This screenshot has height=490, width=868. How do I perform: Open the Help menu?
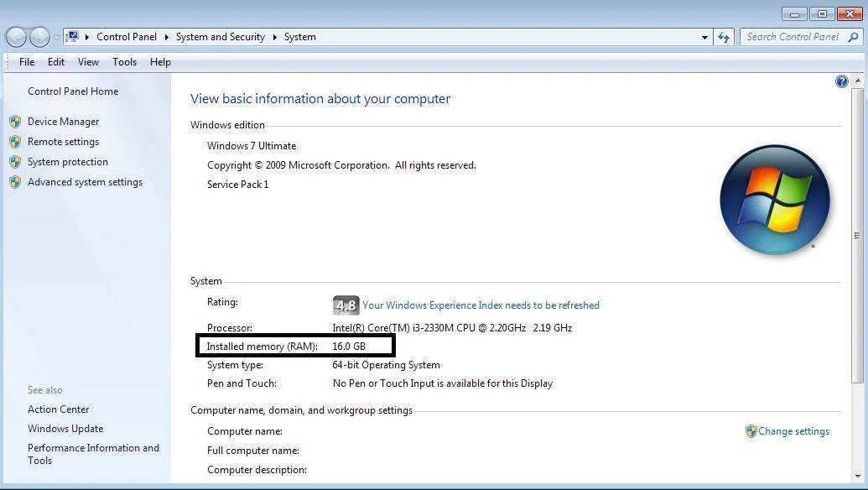pyautogui.click(x=160, y=62)
